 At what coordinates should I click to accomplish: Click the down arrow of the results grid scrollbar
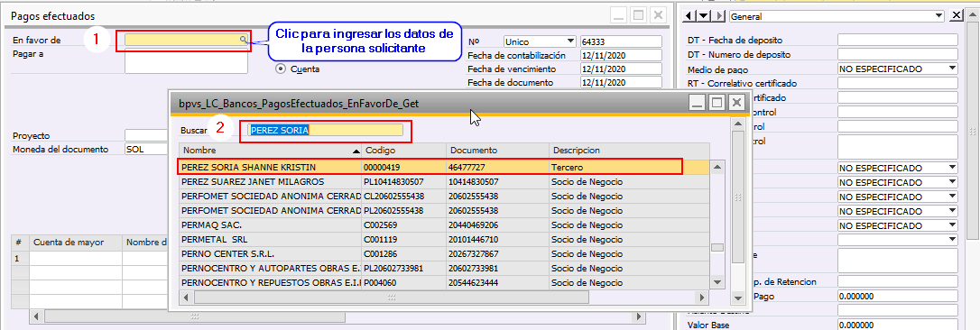pos(717,282)
